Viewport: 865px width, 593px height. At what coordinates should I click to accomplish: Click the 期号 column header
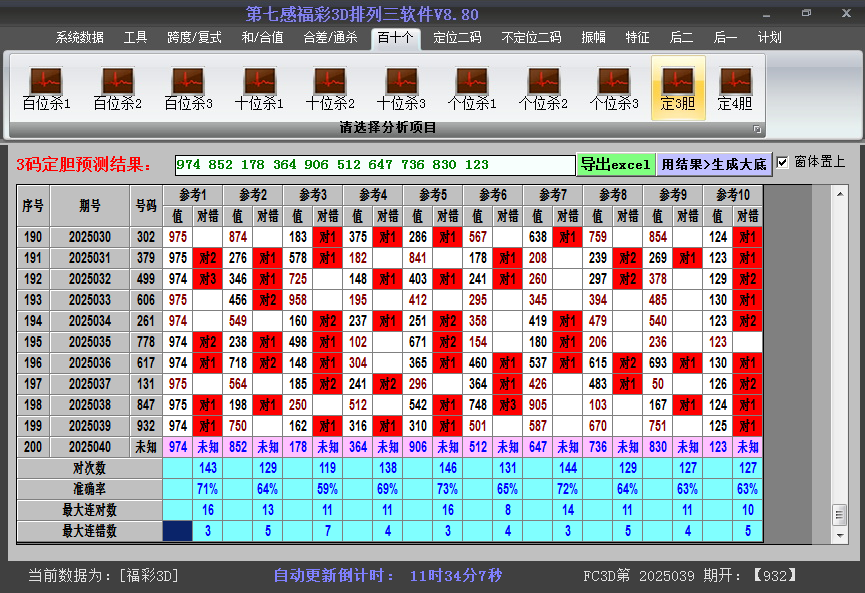90,206
